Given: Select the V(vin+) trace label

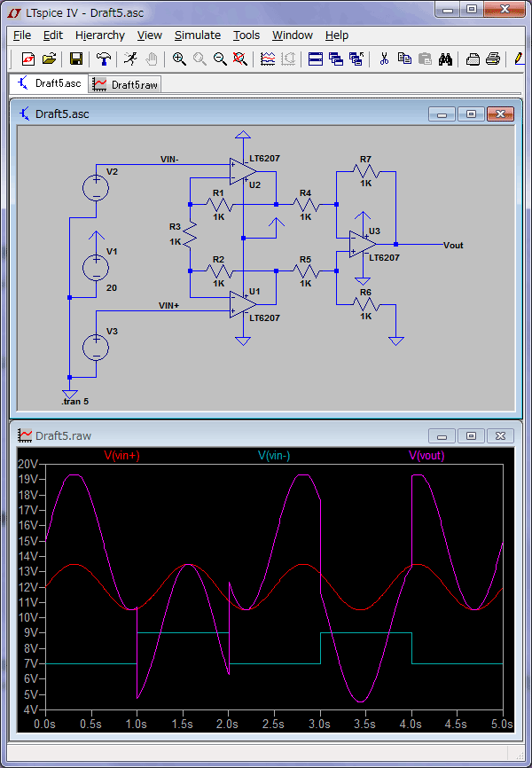Looking at the screenshot, I should point(122,456).
